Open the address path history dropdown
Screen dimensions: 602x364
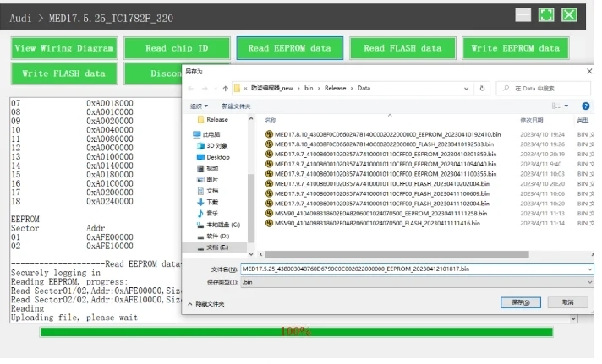(x=466, y=89)
